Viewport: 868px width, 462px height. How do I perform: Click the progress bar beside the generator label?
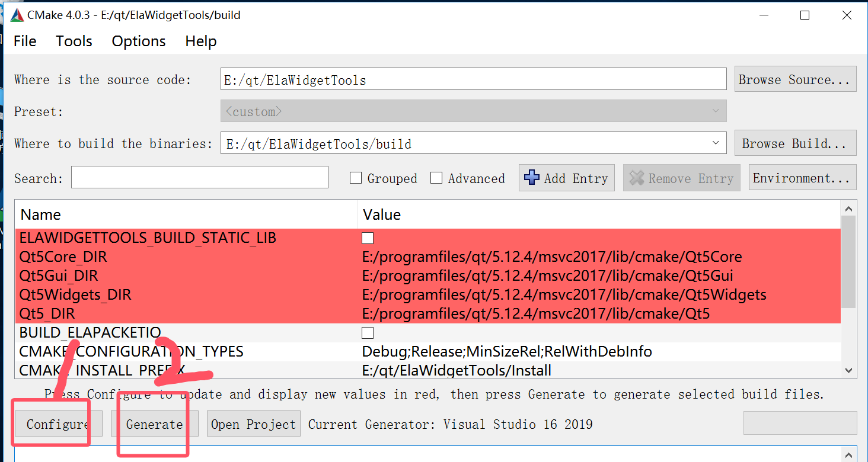(x=800, y=423)
